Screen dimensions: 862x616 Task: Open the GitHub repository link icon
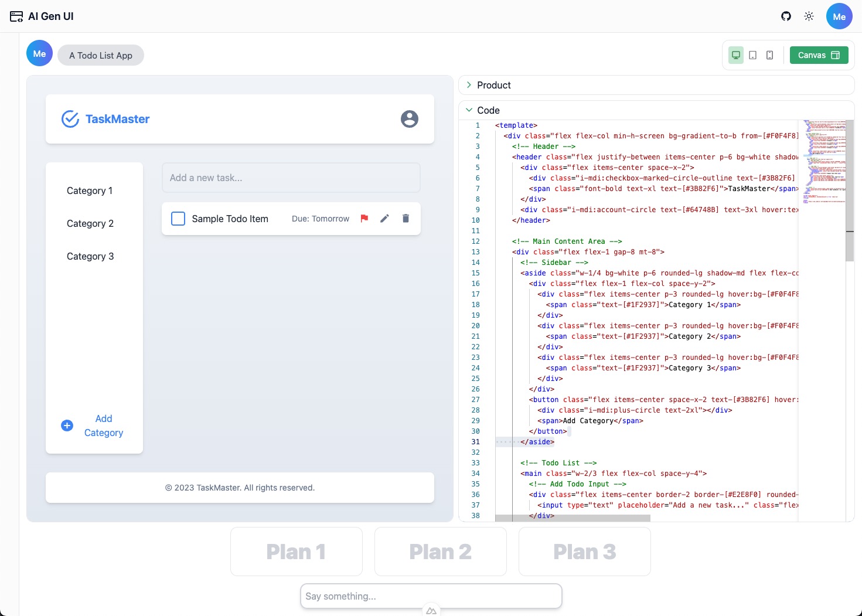pos(786,16)
